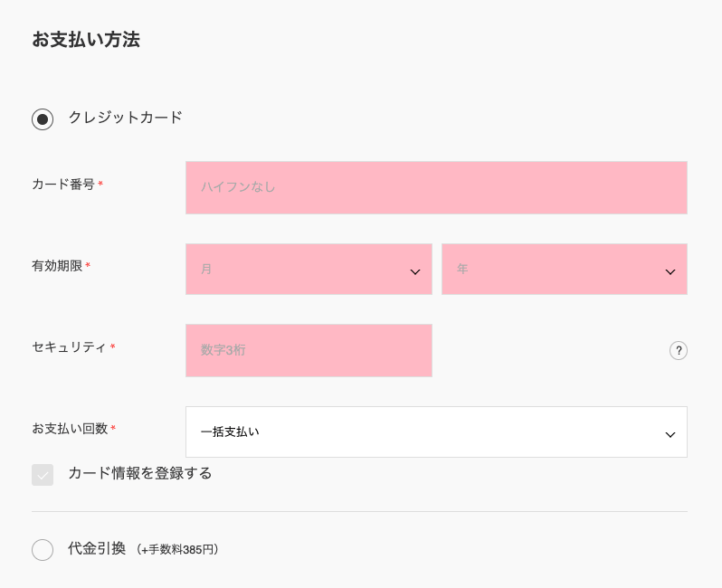Click the 有効期限 field label

pos(57,266)
